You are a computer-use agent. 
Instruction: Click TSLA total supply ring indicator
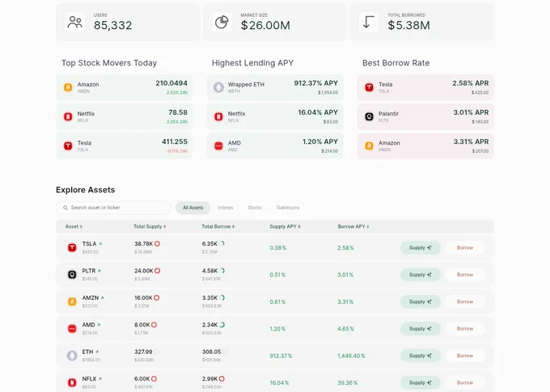click(x=157, y=243)
